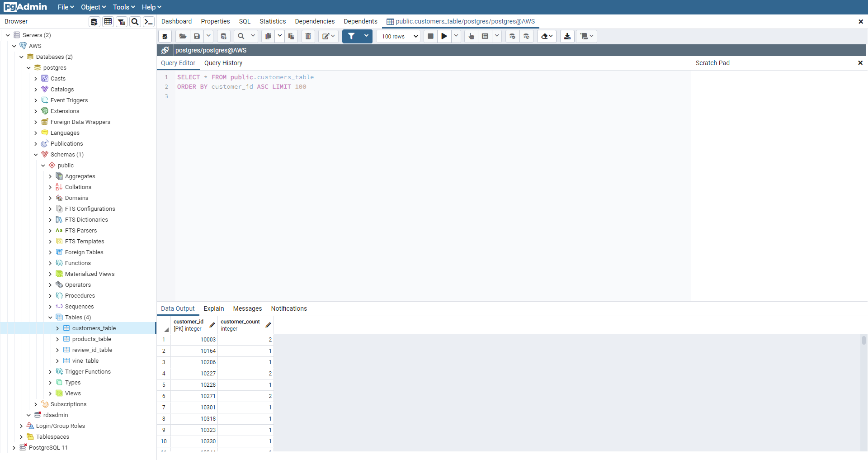Viewport: 868px width, 460px height.
Task: Edit customer_id column pencil icon
Action: tap(212, 325)
